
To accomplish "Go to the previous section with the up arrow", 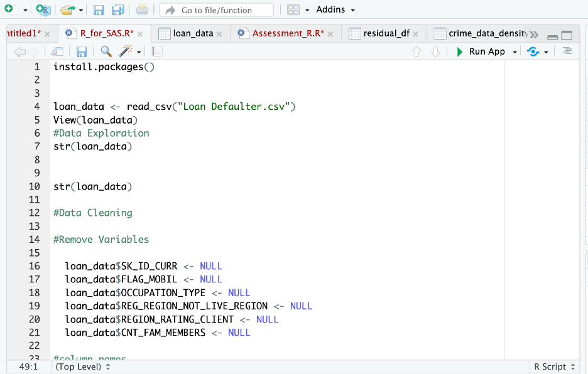I will click(416, 51).
